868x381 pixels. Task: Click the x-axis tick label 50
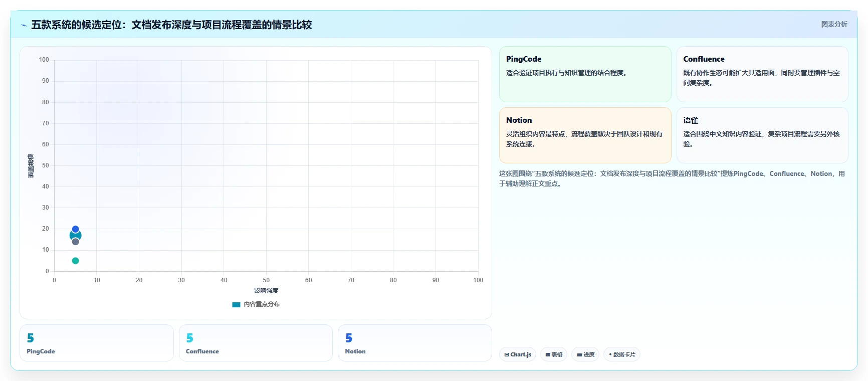pyautogui.click(x=266, y=280)
